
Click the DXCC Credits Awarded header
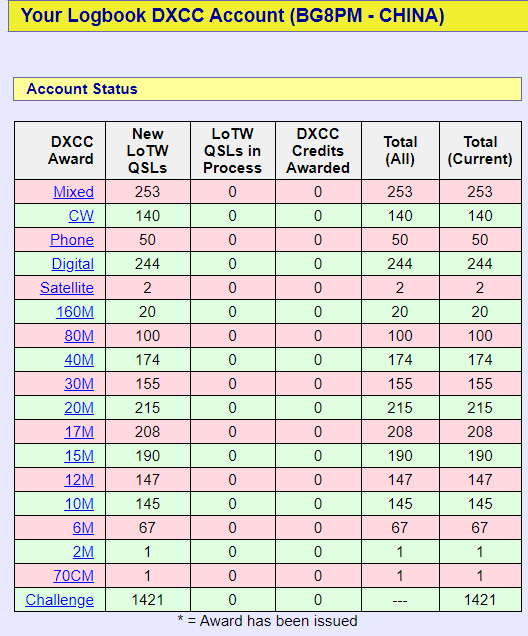pos(318,150)
